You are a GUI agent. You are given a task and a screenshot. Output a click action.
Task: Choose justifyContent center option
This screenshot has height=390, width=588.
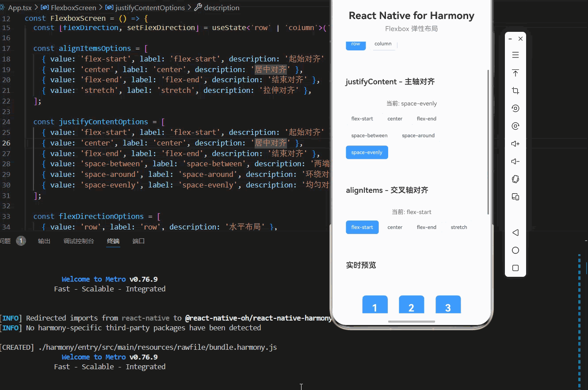[x=395, y=119]
